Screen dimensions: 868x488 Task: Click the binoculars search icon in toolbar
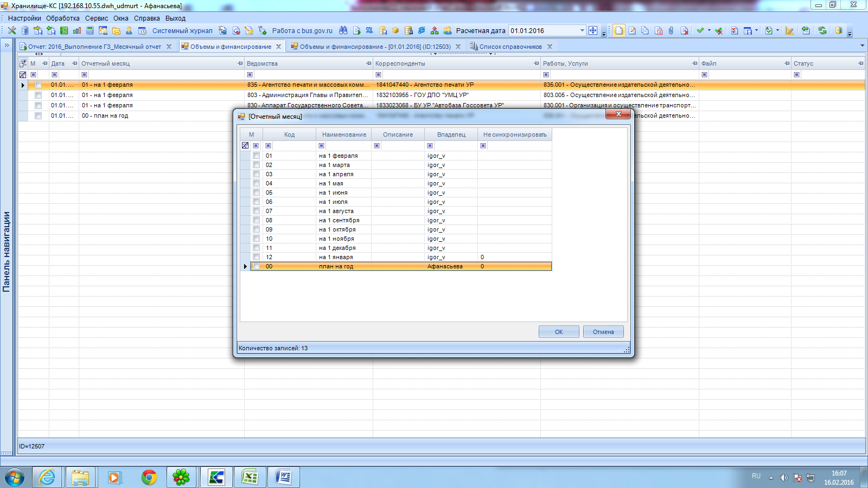coord(343,31)
